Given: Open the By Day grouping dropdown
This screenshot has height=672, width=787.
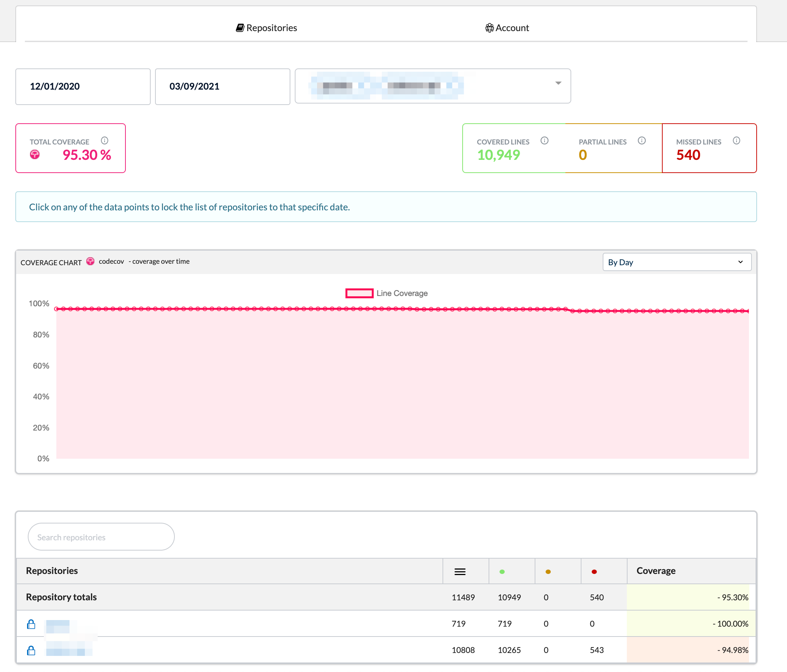Looking at the screenshot, I should point(677,262).
